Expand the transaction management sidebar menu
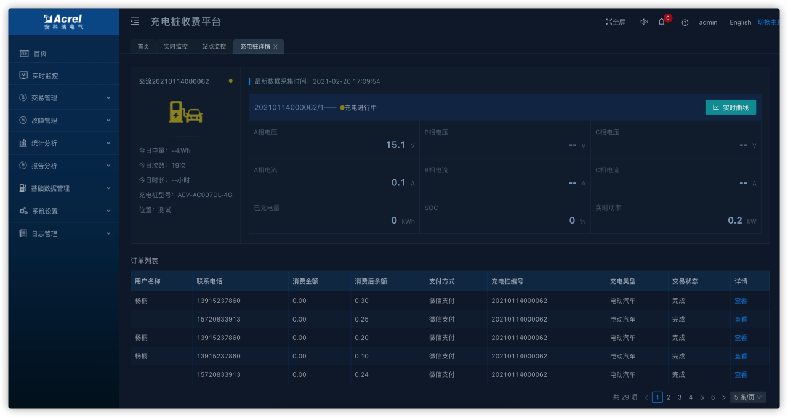 tap(108, 98)
